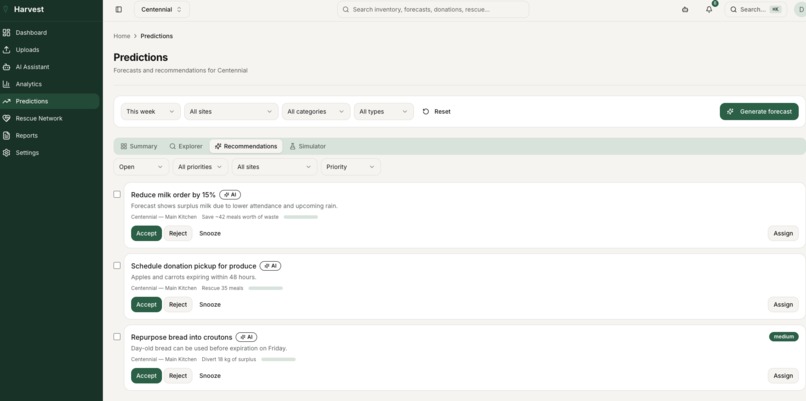This screenshot has width=806, height=401.
Task: Click the AI badge on Reduce milk order
Action: point(230,195)
